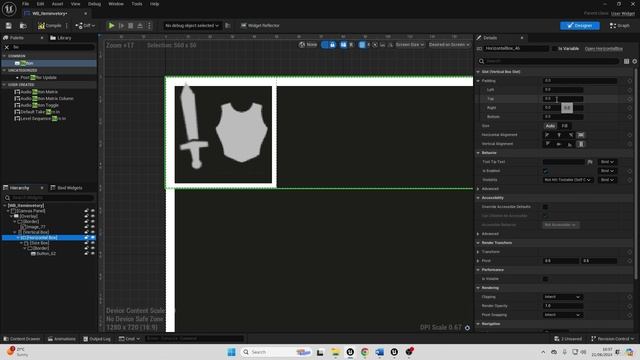The height and width of the screenshot is (360, 640).
Task: Select left horizontal alignment icon
Action: coord(547,135)
